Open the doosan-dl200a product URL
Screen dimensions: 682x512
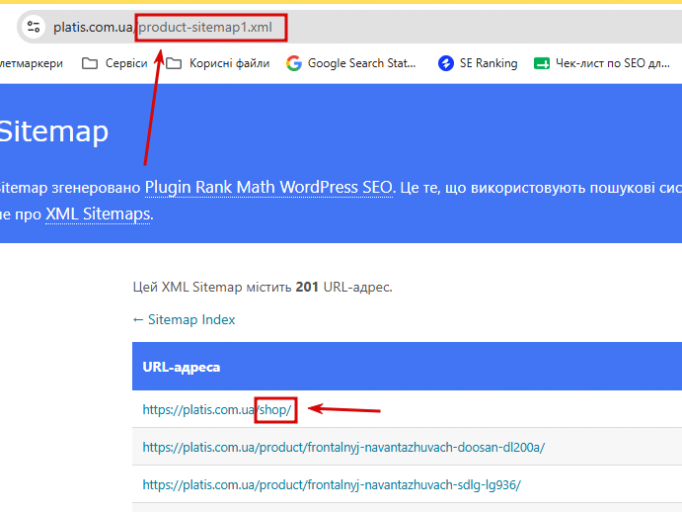[x=344, y=447]
